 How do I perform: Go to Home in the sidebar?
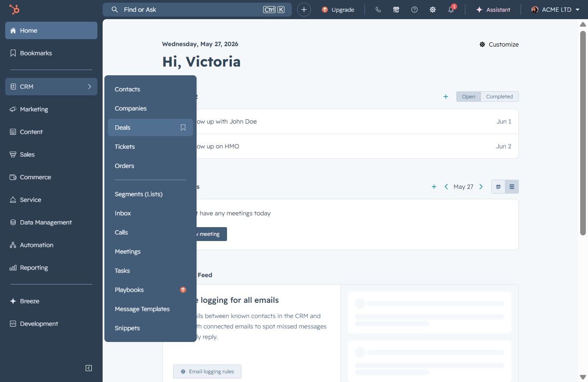(x=51, y=30)
